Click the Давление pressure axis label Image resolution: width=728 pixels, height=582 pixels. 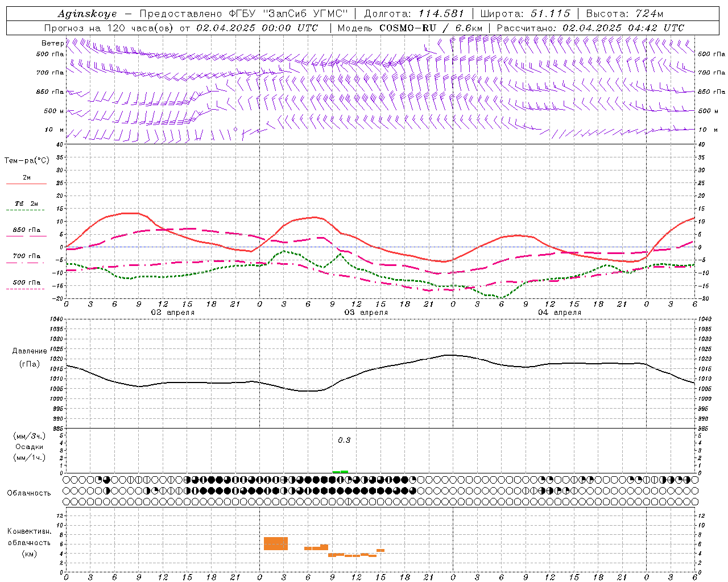(30, 351)
